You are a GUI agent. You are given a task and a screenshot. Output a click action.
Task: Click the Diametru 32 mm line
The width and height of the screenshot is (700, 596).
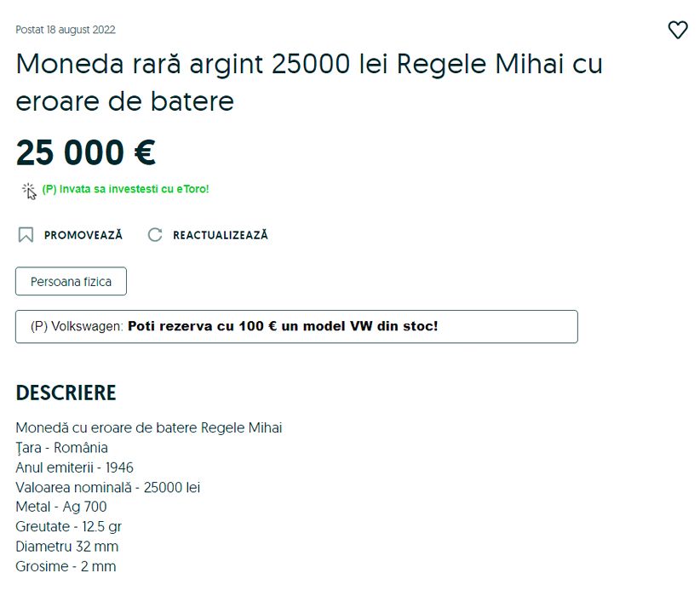pos(66,547)
